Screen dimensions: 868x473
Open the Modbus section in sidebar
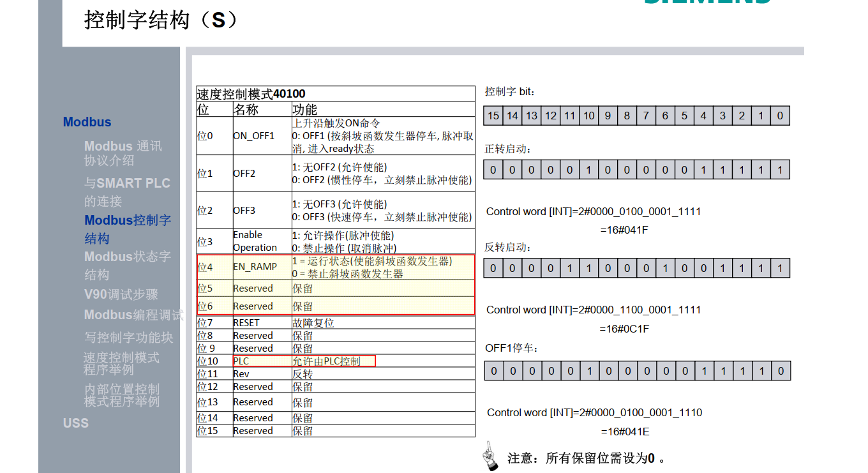87,122
